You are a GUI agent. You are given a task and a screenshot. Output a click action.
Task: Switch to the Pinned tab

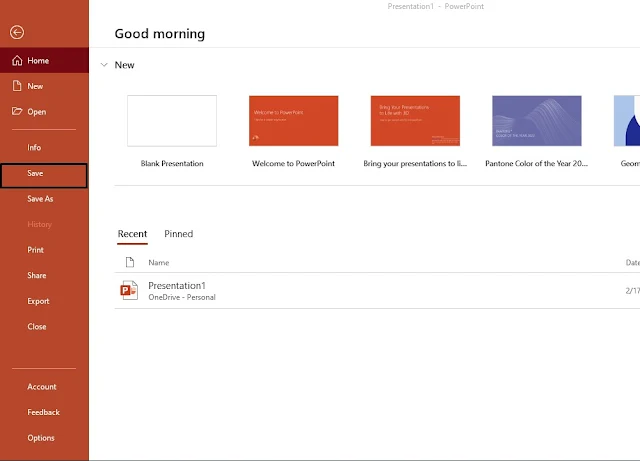[179, 234]
